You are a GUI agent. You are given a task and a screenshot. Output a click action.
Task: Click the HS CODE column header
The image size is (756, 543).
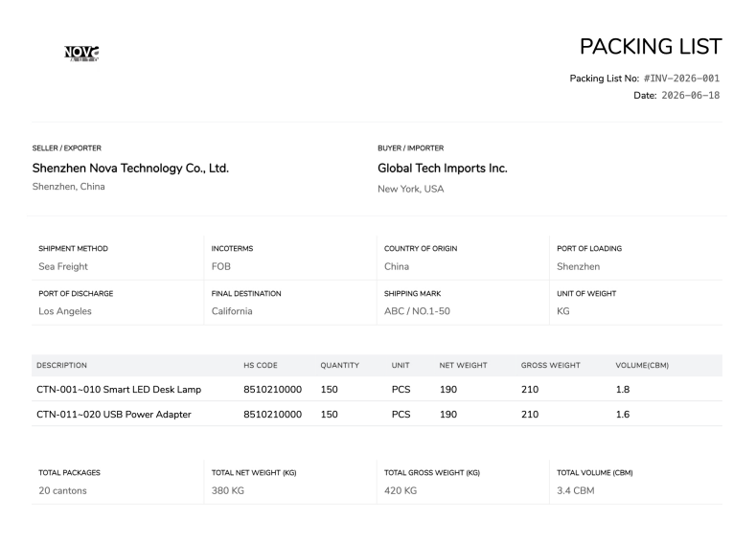[261, 365]
